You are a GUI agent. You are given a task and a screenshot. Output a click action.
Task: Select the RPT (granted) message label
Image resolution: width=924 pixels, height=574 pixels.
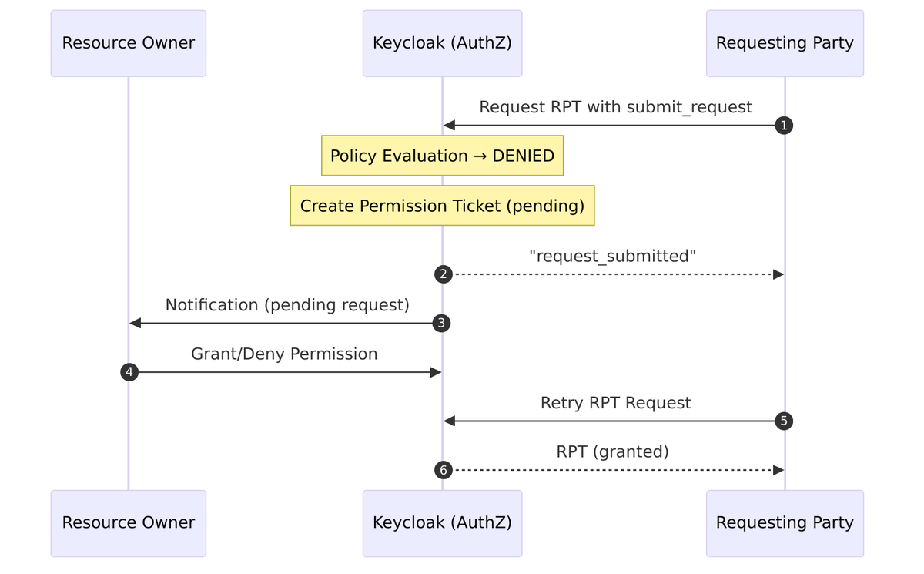(612, 451)
